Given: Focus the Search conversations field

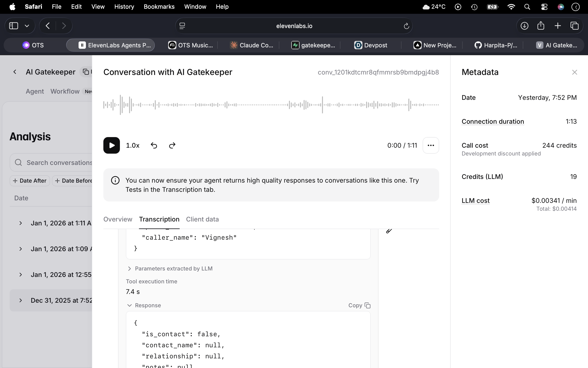Looking at the screenshot, I should 51,162.
